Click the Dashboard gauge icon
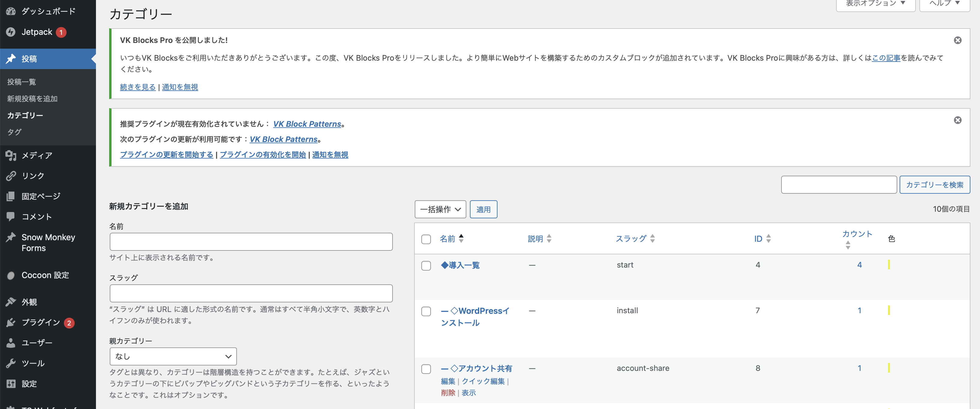Viewport: 980px width, 409px height. click(x=11, y=11)
